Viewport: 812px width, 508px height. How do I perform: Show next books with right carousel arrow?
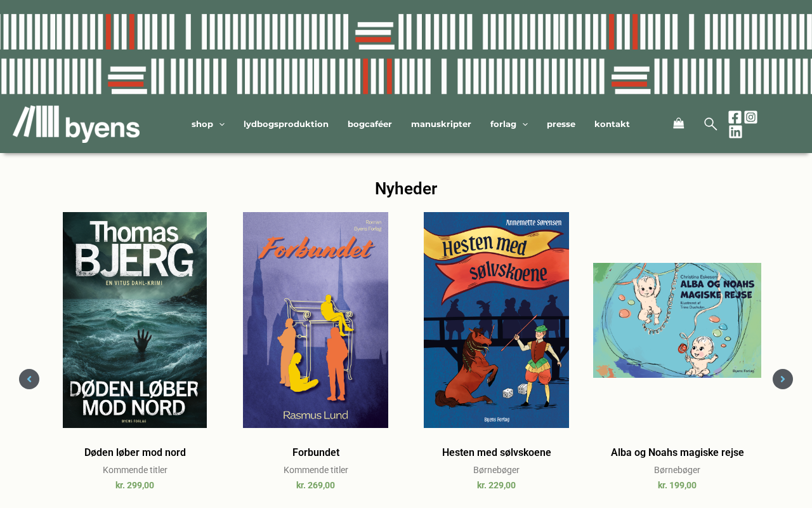click(x=783, y=379)
